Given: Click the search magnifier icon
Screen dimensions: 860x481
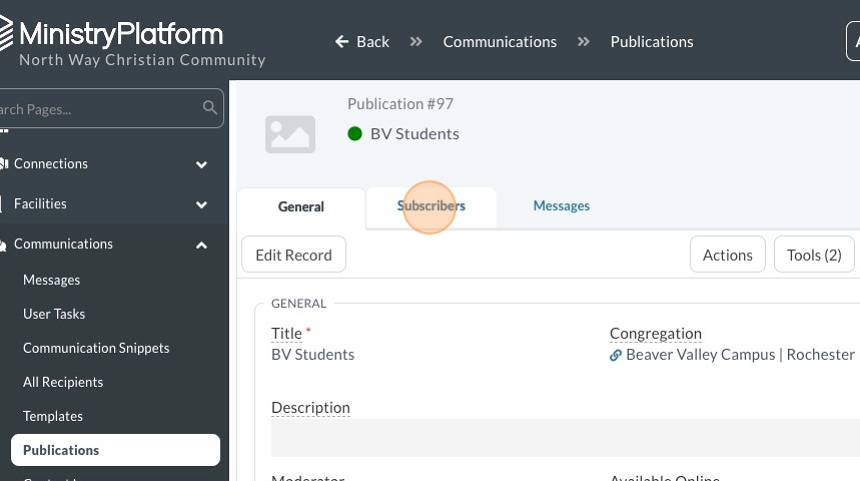Looking at the screenshot, I should pyautogui.click(x=210, y=108).
